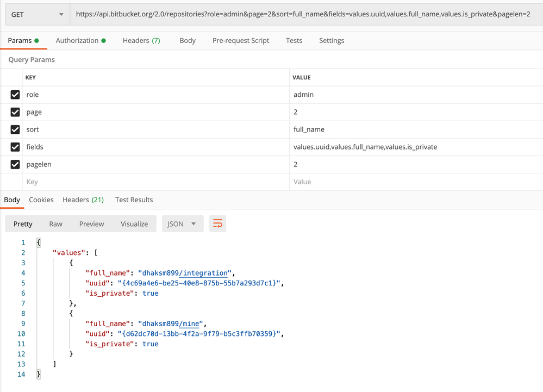Screen dimensions: 543x392
Task: Uncheck the fields parameter checkbox
Action: pos(15,147)
